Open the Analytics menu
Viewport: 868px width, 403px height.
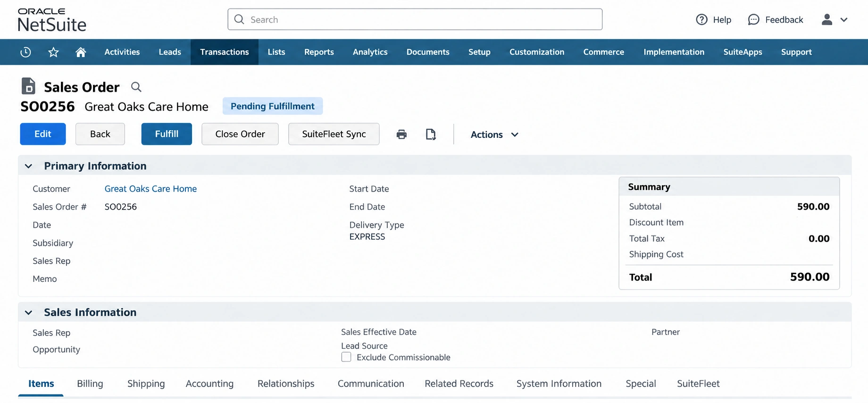click(370, 52)
